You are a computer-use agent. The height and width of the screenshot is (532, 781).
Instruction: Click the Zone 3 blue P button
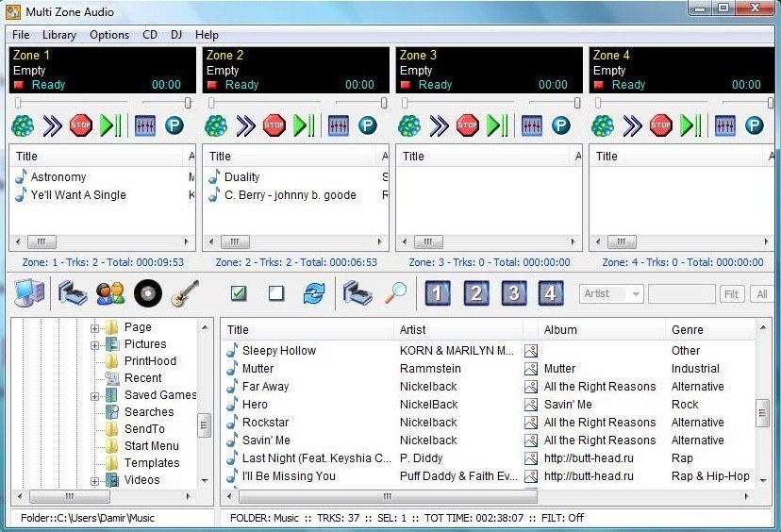(x=561, y=125)
